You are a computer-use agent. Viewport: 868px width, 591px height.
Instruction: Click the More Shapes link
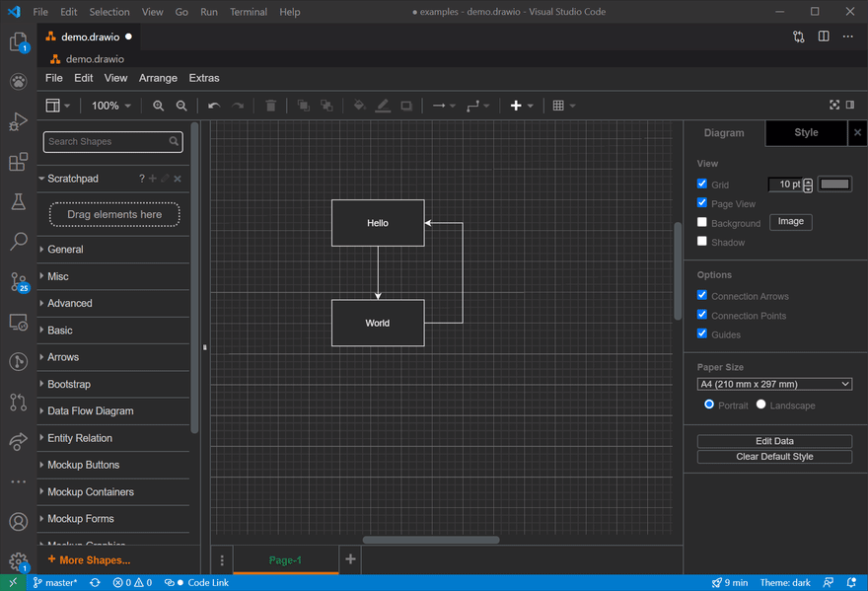pyautogui.click(x=95, y=559)
